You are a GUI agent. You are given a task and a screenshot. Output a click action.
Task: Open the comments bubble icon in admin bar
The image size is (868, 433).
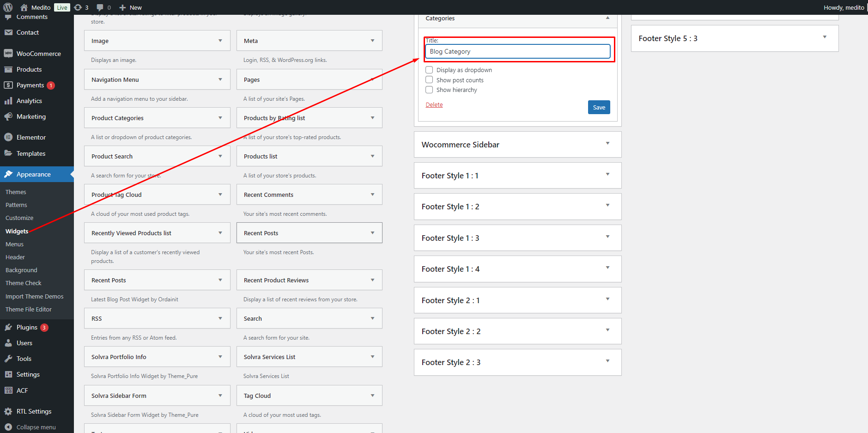[100, 7]
